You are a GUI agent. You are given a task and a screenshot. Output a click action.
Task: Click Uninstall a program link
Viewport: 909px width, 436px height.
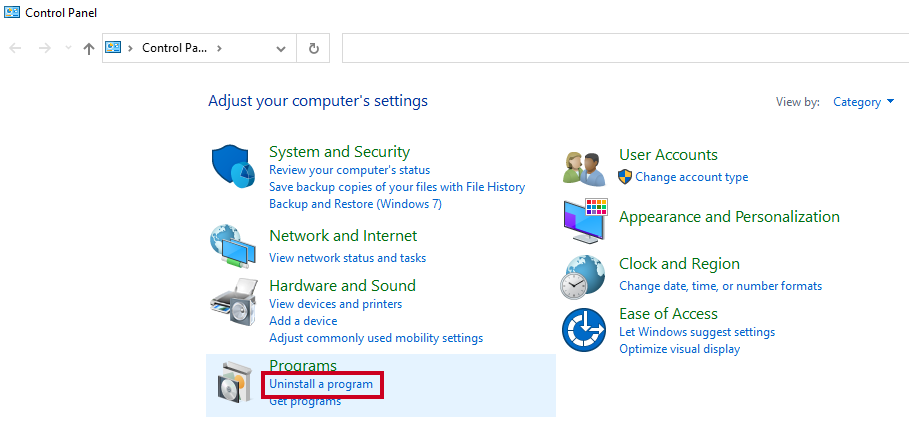tap(321, 384)
